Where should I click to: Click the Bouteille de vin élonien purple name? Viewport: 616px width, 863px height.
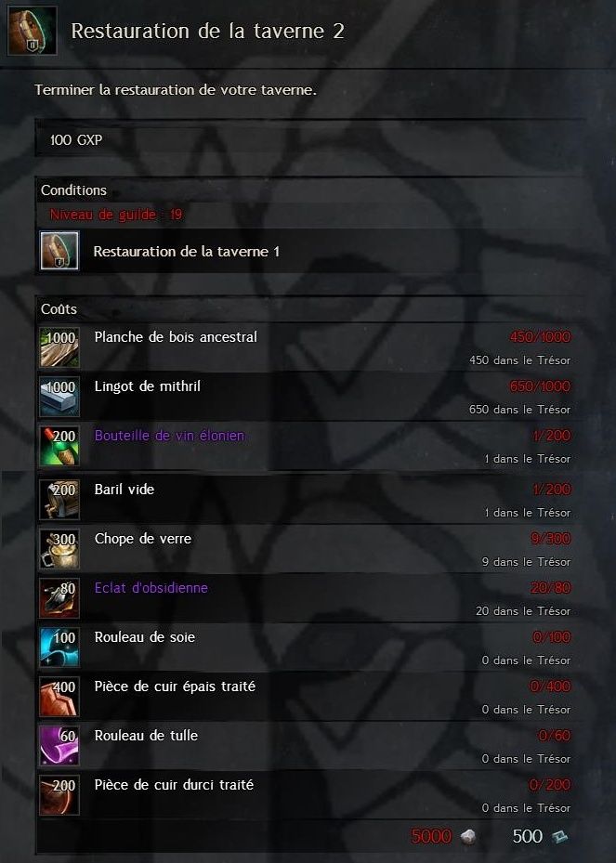[169, 436]
